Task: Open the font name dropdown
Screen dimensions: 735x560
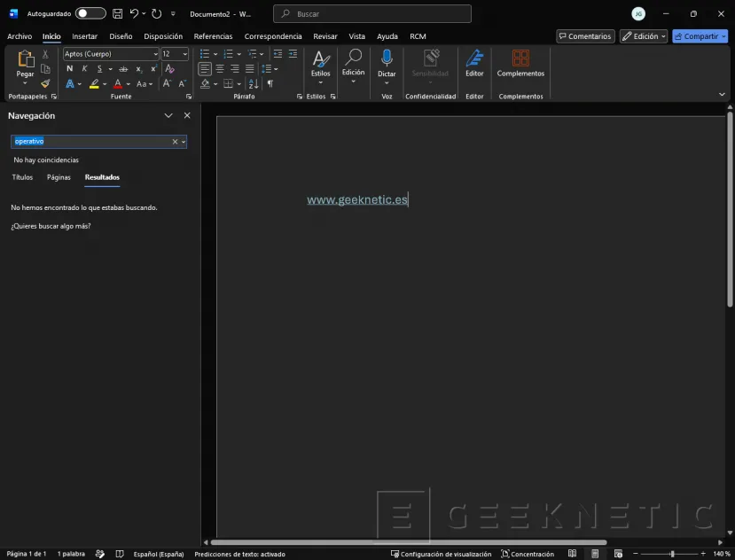Action: [x=156, y=54]
